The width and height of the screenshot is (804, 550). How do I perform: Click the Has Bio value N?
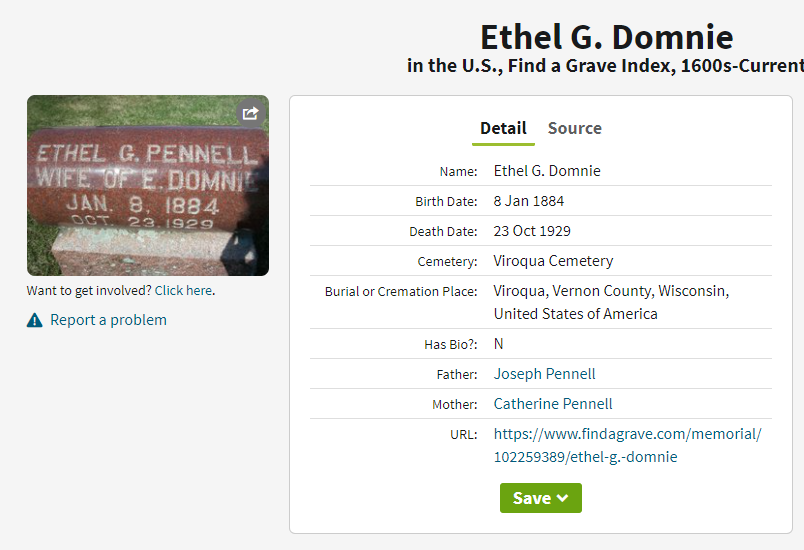498,343
